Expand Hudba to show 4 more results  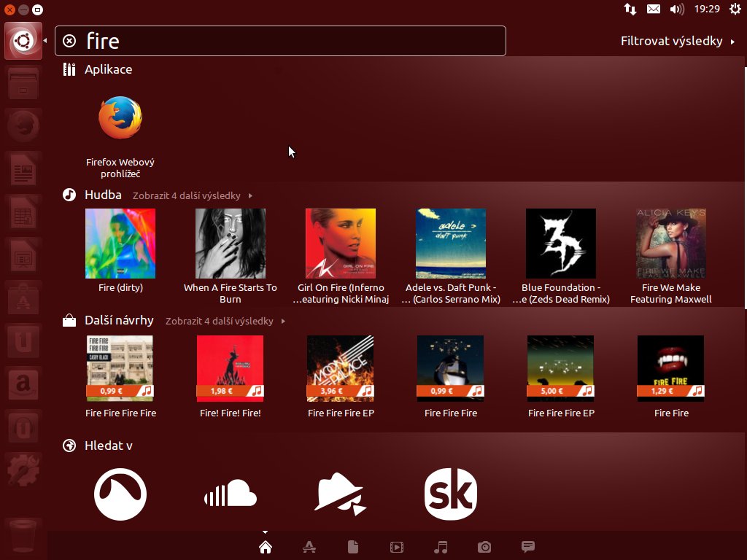point(193,195)
